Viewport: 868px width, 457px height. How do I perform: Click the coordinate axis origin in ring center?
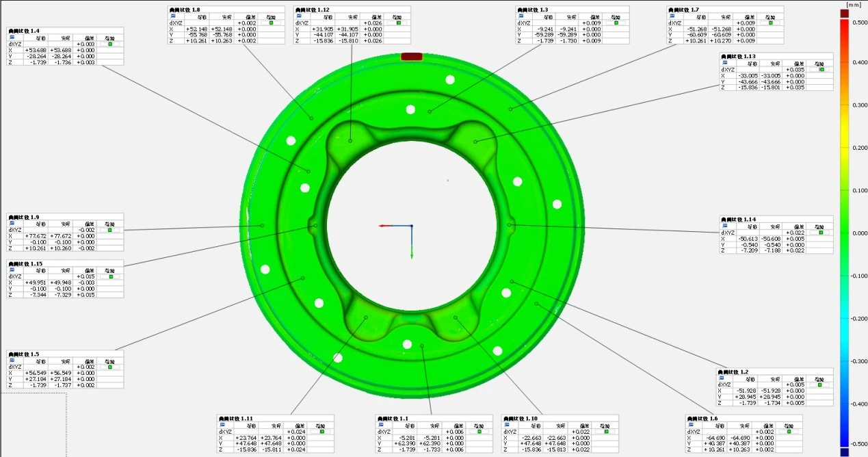click(x=411, y=226)
